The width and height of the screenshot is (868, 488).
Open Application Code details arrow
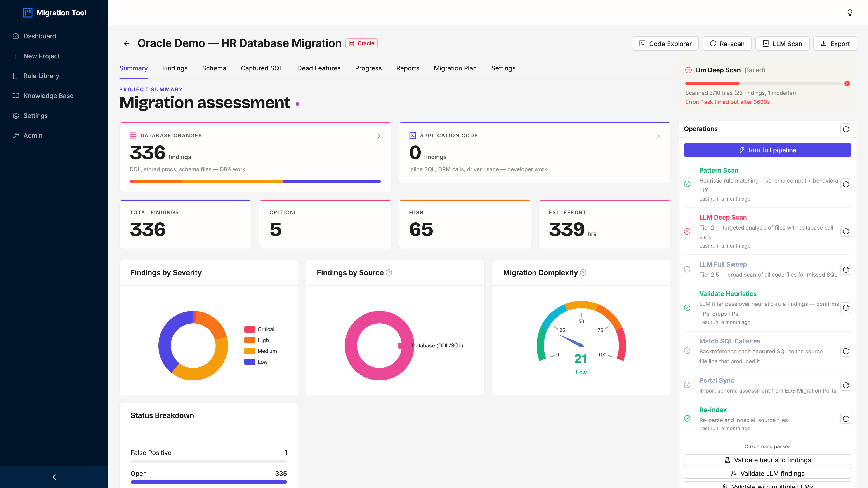coord(657,136)
